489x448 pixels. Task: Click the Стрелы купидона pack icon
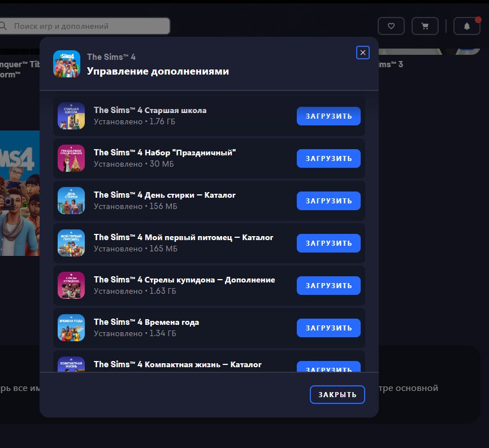71,285
